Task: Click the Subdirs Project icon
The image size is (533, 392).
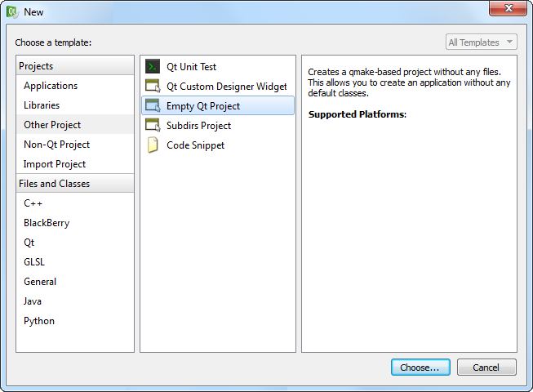Action: tap(153, 126)
